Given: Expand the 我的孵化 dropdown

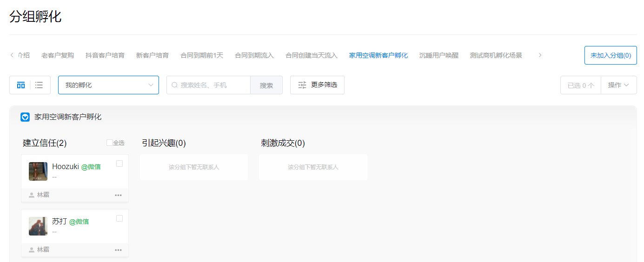Looking at the screenshot, I should pyautogui.click(x=108, y=85).
